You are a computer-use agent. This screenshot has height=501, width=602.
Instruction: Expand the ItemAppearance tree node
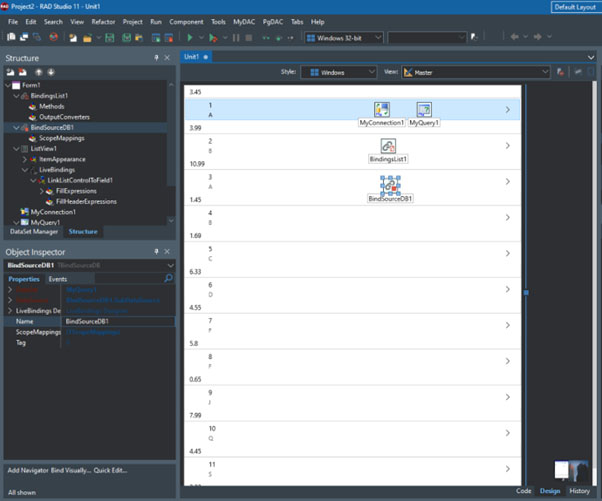tap(25, 159)
